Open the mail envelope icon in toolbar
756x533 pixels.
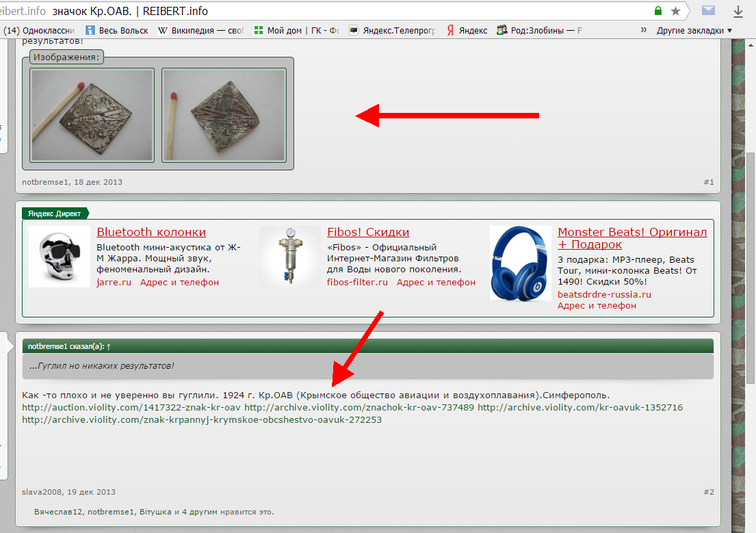click(708, 11)
